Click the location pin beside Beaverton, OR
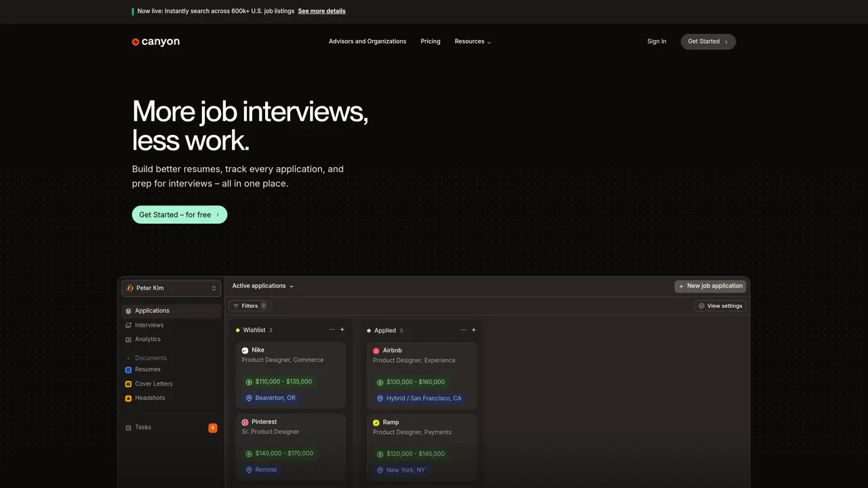This screenshot has width=868, height=488. pyautogui.click(x=249, y=399)
